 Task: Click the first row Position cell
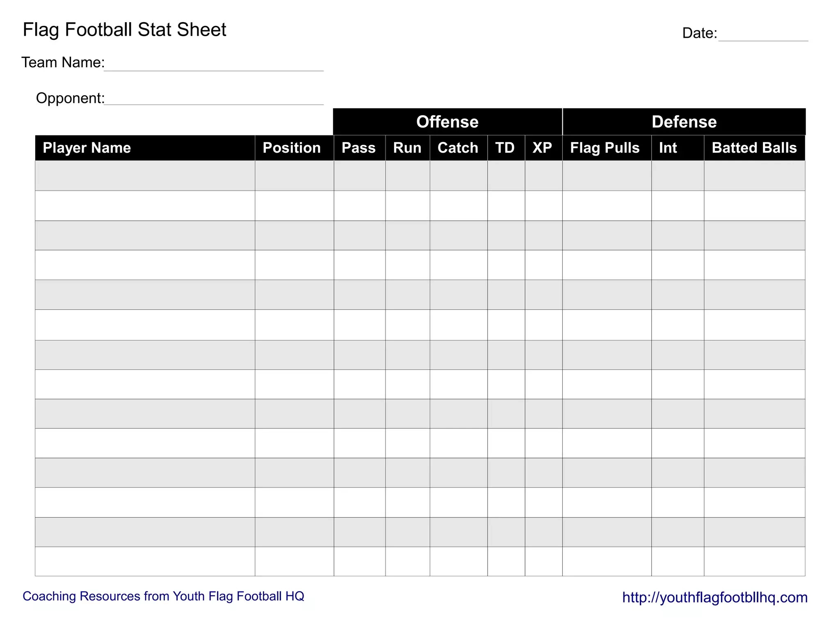click(x=294, y=176)
